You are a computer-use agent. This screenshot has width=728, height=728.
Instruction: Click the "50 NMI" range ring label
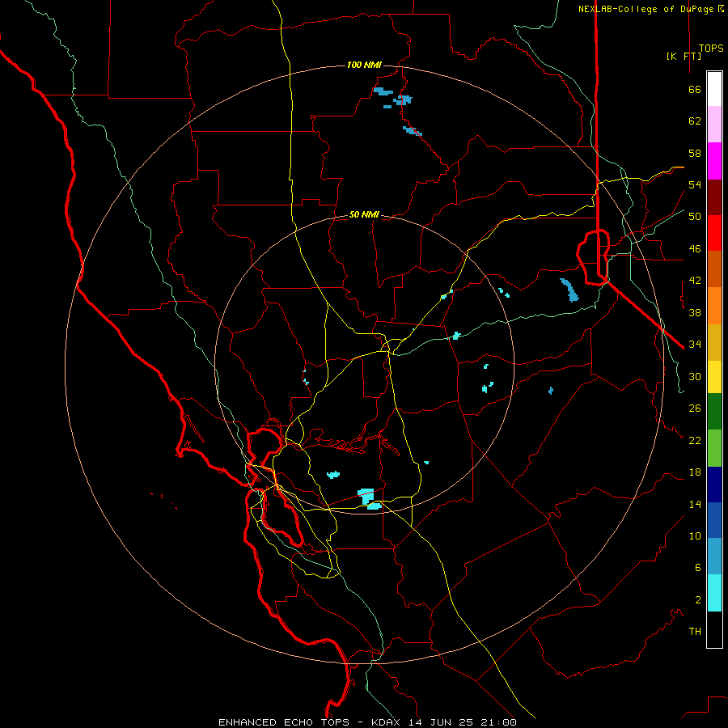click(x=364, y=214)
